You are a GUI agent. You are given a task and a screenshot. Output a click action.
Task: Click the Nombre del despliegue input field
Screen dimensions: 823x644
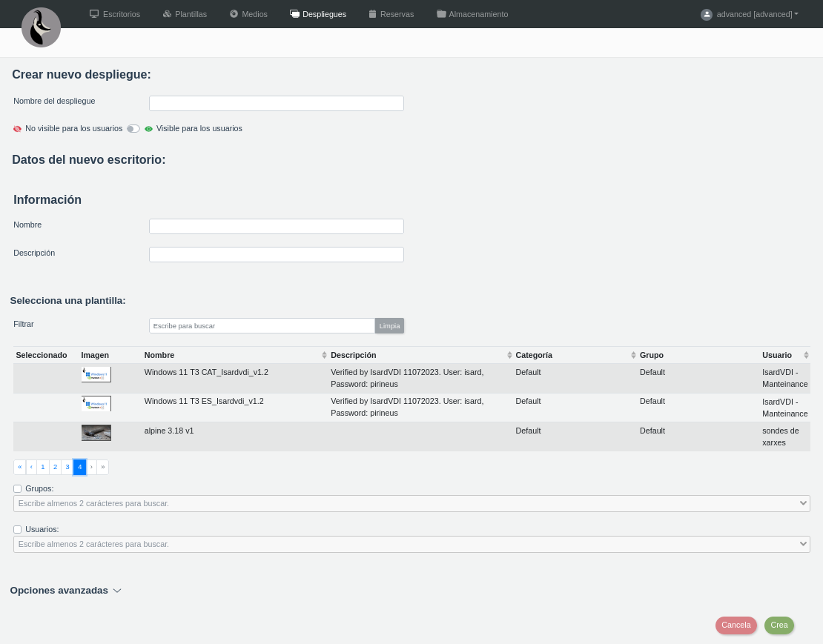click(x=276, y=104)
